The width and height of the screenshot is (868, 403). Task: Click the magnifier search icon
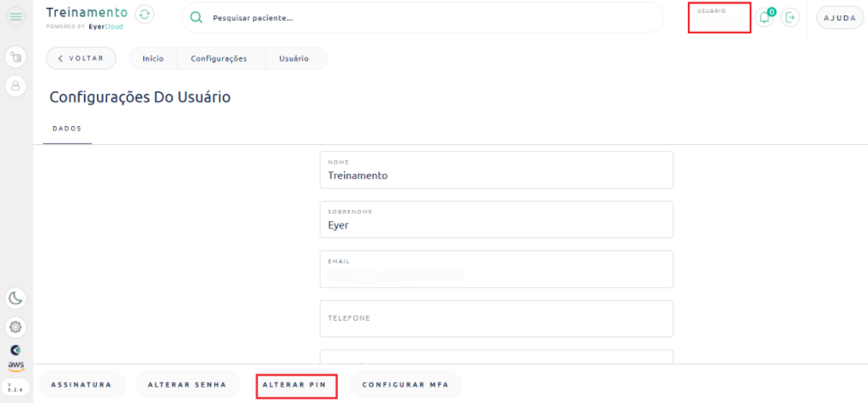[196, 18]
